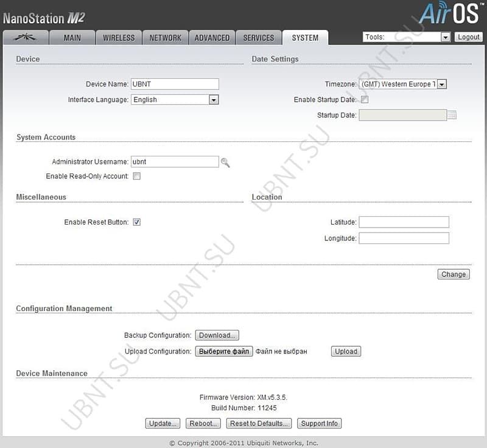Click the Build Number 11245 text

coord(244,408)
